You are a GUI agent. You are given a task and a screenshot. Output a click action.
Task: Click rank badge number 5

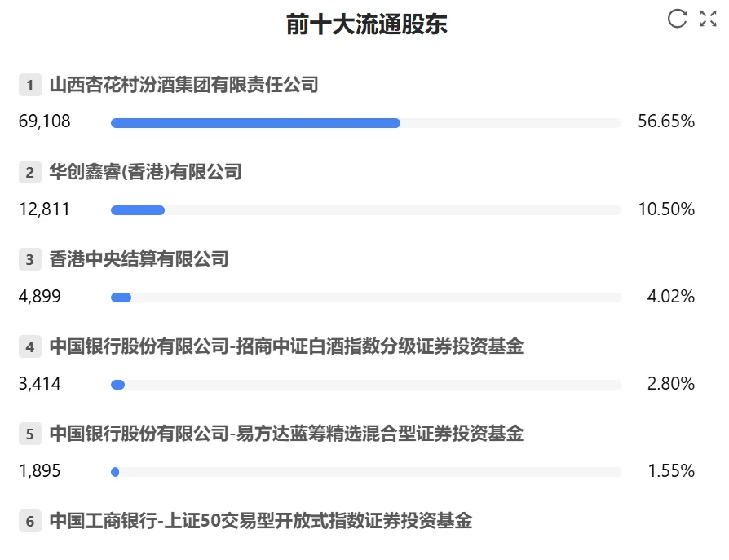tap(30, 434)
